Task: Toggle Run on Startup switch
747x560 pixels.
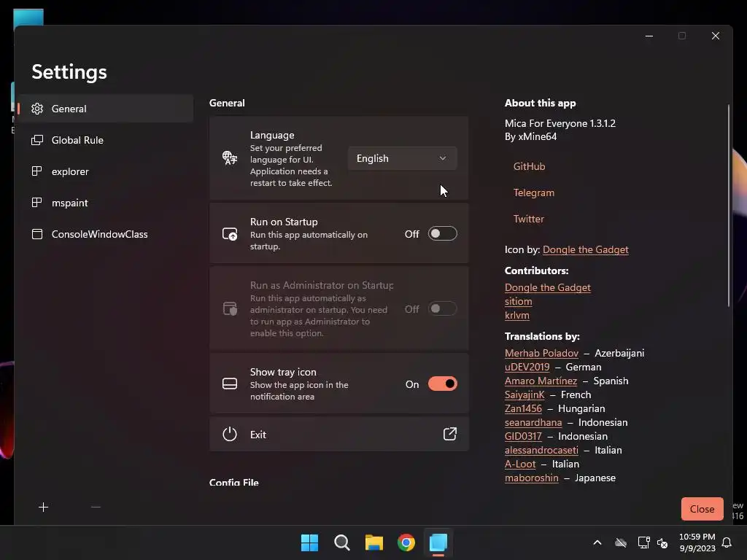Action: [443, 234]
